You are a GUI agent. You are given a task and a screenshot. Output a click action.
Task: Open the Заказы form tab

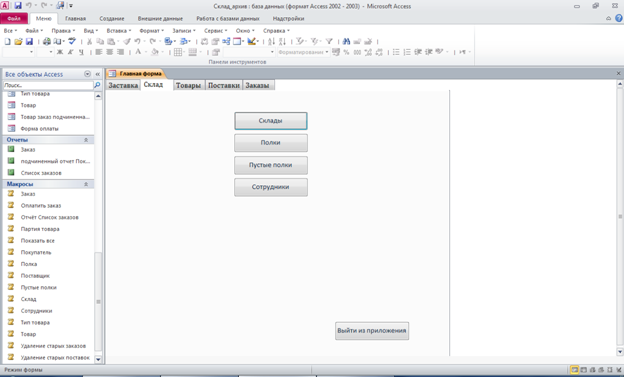coord(257,85)
